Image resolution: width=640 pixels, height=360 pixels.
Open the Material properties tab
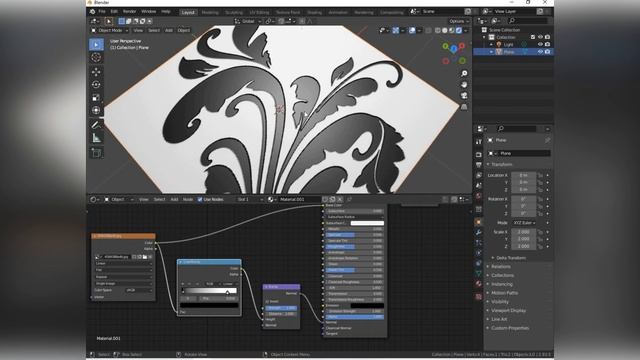tap(479, 284)
